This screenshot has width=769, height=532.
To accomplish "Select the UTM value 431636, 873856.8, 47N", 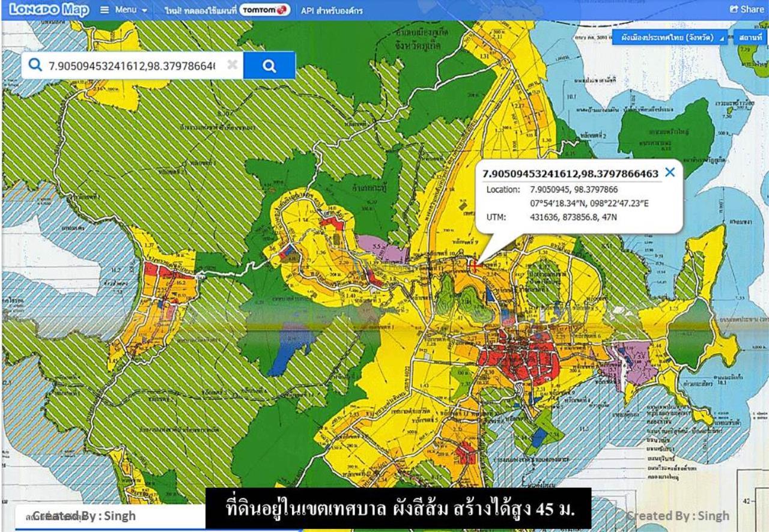I will point(573,217).
